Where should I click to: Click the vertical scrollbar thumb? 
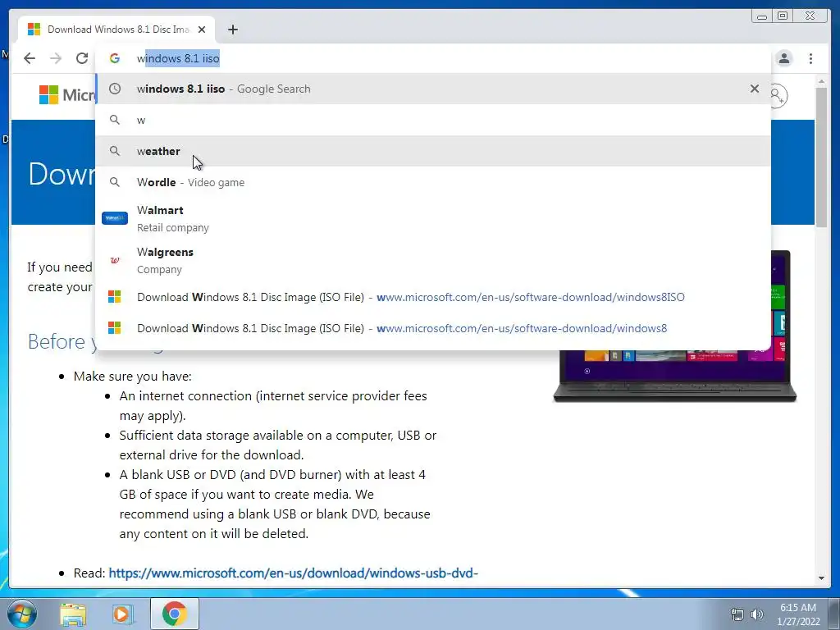821,157
